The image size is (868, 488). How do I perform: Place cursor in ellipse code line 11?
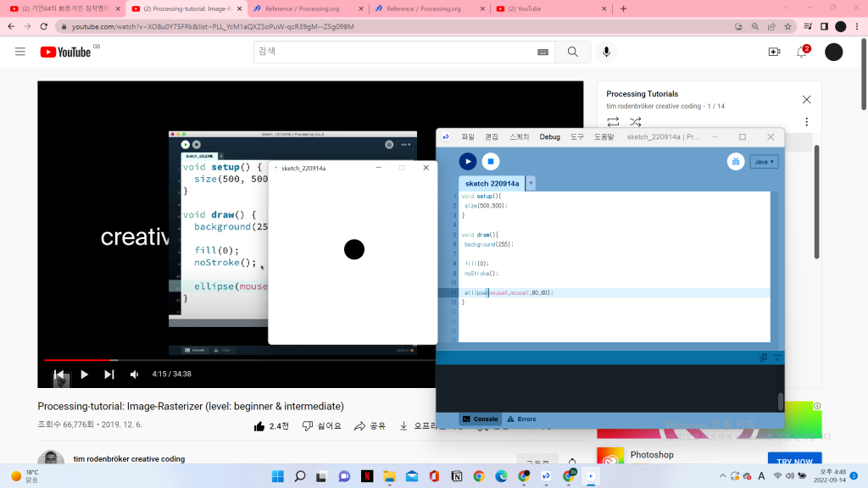(509, 292)
